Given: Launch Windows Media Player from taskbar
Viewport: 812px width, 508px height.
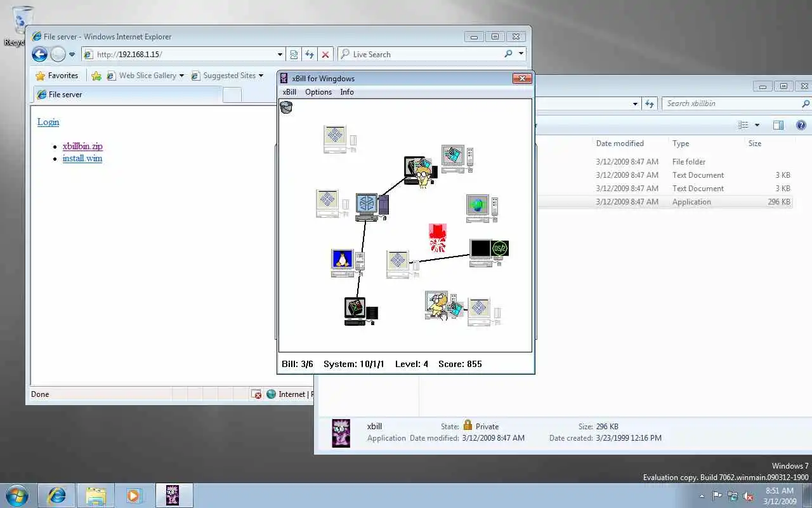Looking at the screenshot, I should tap(134, 495).
